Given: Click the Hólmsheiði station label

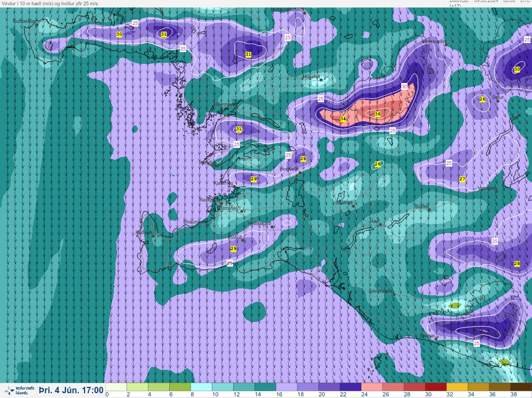Looking at the screenshot, I should [229, 208].
